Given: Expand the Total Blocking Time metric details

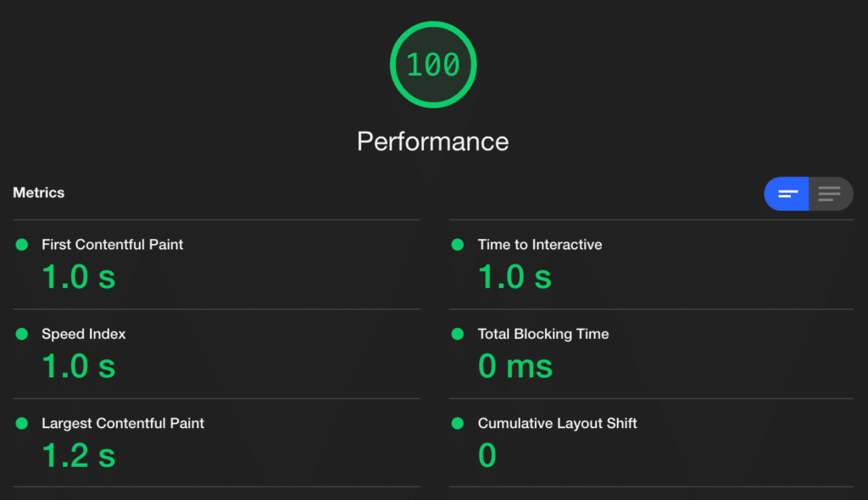Looking at the screenshot, I should tap(542, 334).
